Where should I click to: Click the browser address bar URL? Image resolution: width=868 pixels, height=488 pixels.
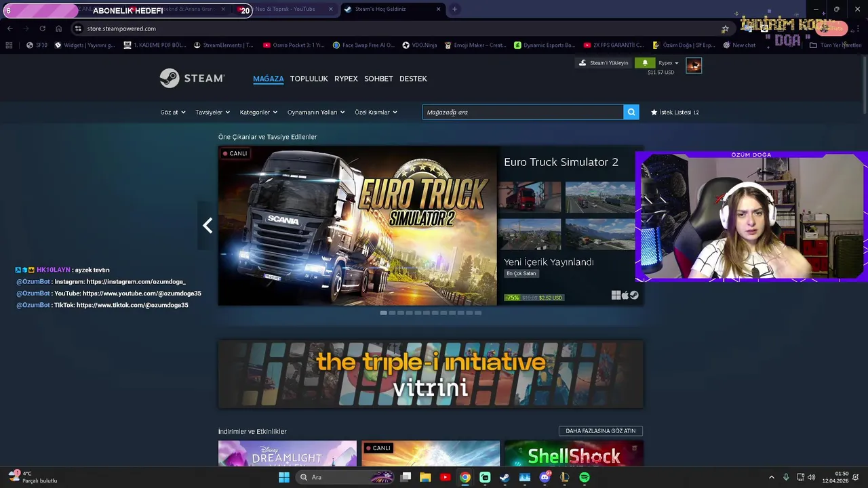[121, 28]
